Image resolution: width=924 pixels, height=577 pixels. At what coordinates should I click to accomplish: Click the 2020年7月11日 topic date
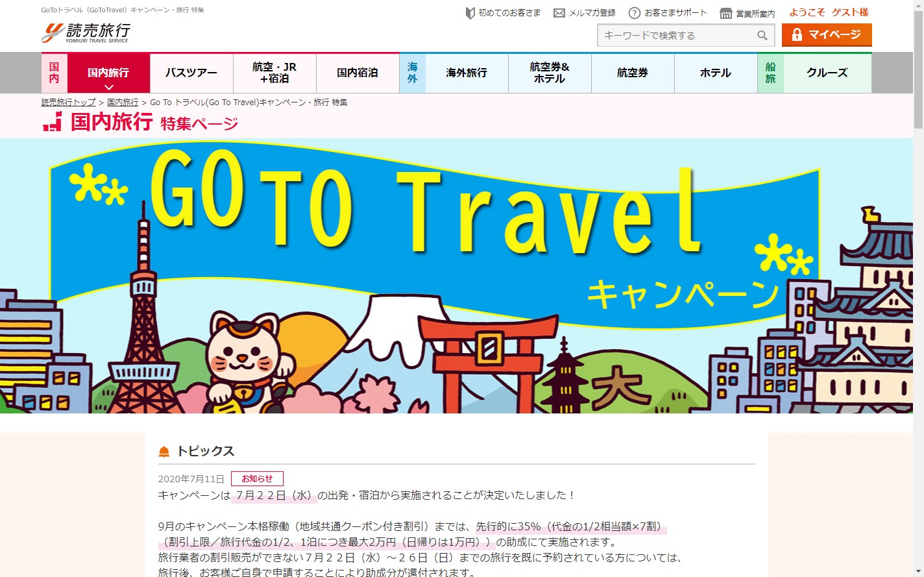[x=191, y=479]
